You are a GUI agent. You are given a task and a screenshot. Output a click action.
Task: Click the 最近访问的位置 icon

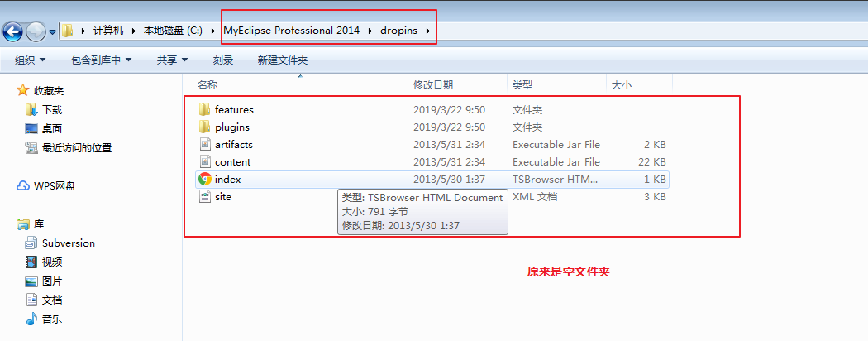(x=31, y=147)
